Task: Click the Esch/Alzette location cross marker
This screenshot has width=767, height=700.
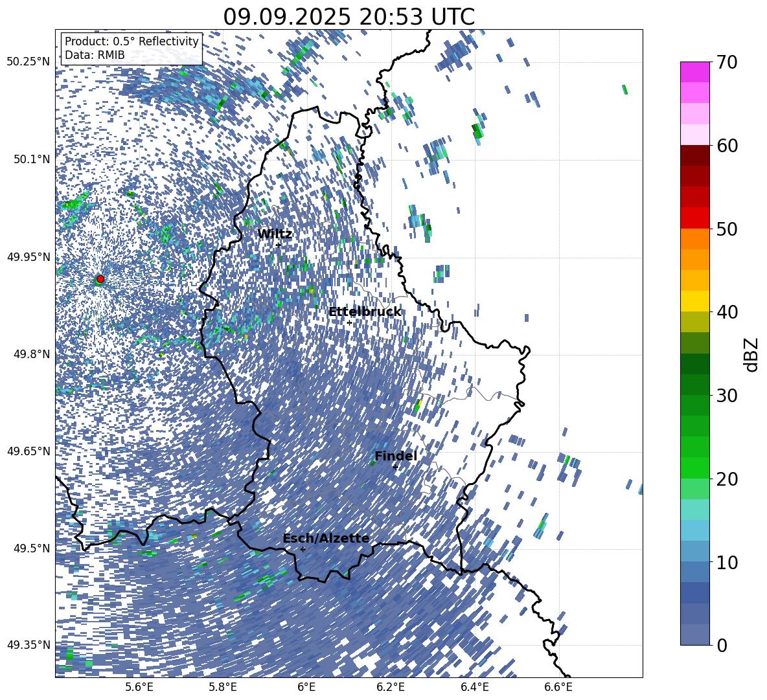Action: tap(303, 549)
